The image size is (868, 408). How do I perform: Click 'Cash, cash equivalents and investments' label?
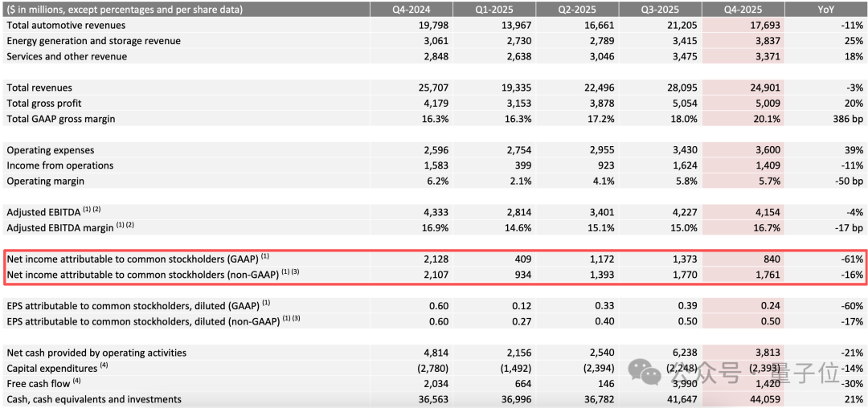[93, 399]
